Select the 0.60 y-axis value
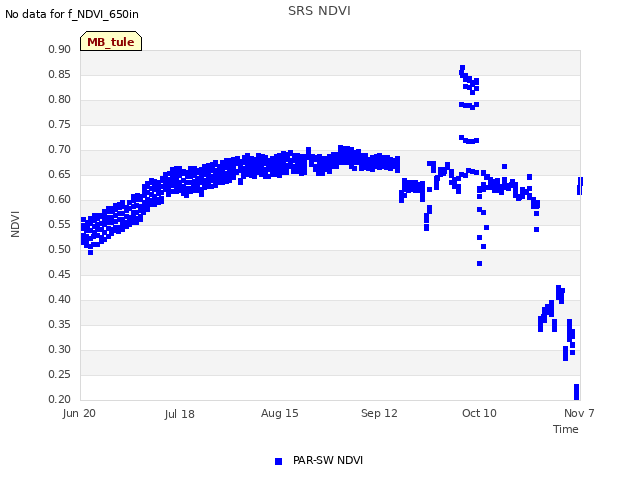This screenshot has width=640, height=480. point(60,199)
